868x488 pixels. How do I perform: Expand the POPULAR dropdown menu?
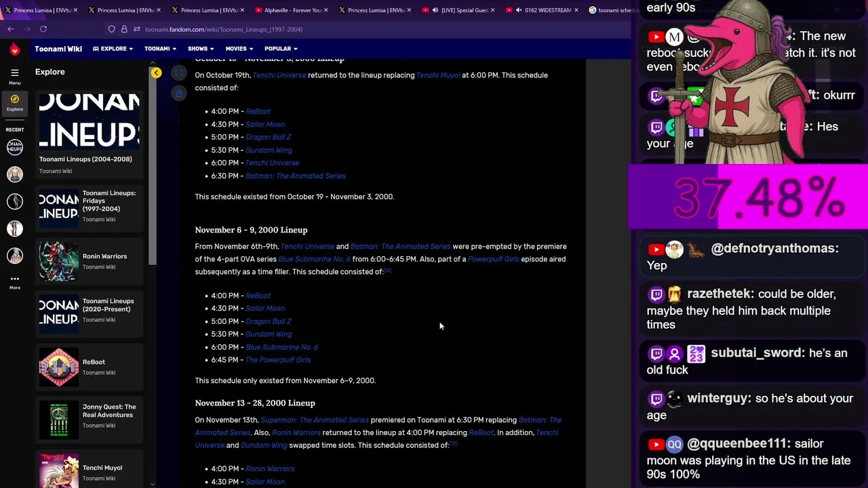click(x=281, y=49)
